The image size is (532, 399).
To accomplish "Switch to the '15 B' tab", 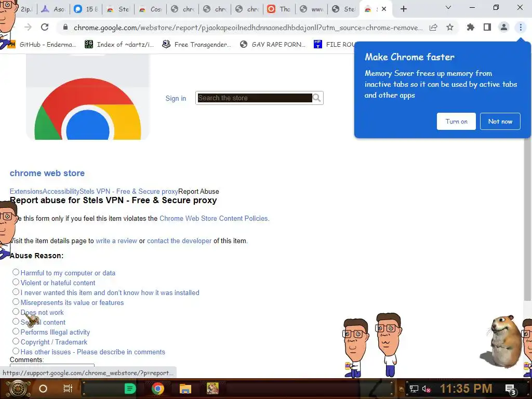I will [x=86, y=9].
